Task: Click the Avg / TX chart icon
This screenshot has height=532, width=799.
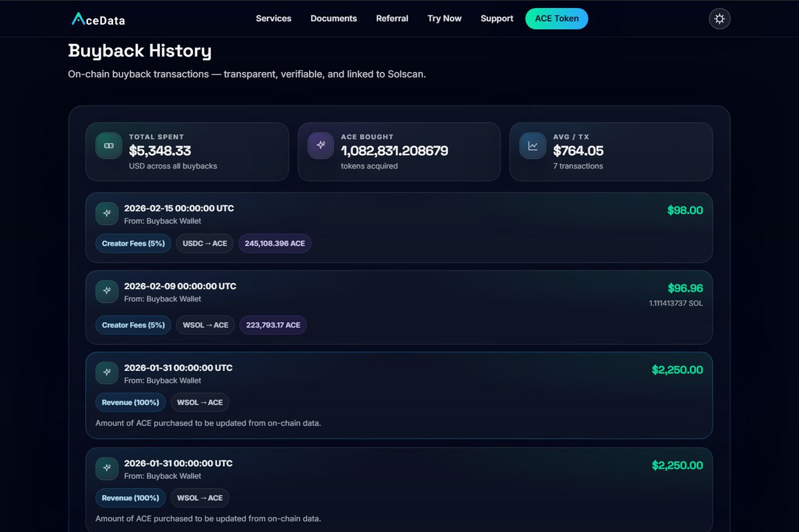Action: pos(533,145)
